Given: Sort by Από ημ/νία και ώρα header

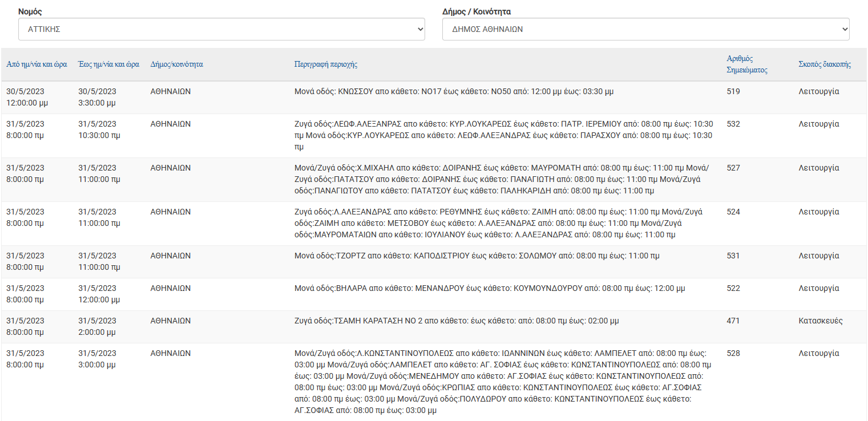Looking at the screenshot, I should (38, 64).
